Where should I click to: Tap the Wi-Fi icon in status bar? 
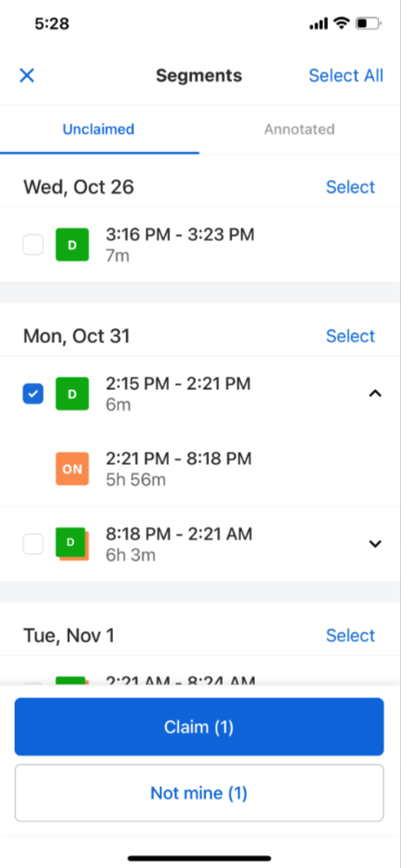341,24
